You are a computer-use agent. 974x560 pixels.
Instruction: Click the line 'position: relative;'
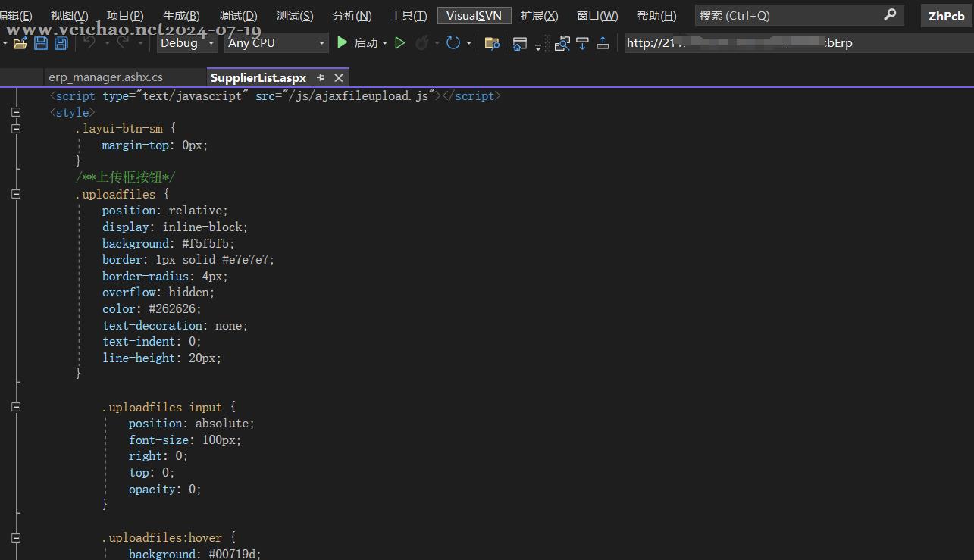click(165, 211)
